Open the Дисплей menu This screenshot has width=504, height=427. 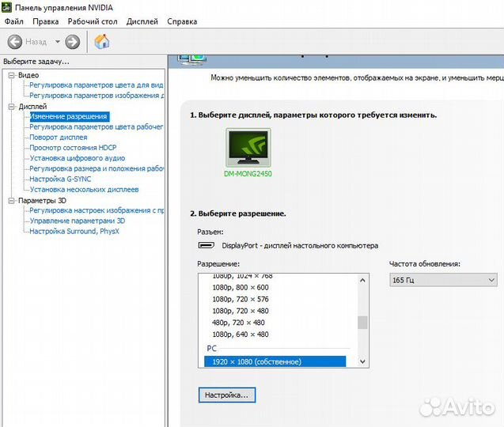point(142,21)
